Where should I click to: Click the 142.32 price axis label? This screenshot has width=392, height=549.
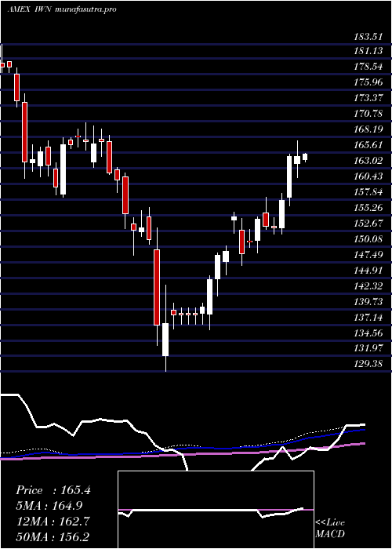368,286
